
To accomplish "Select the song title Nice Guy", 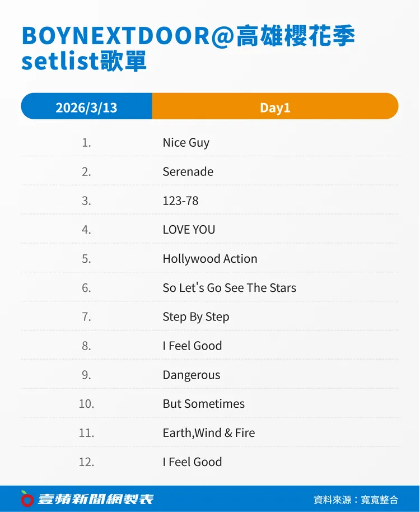I will pyautogui.click(x=186, y=142).
